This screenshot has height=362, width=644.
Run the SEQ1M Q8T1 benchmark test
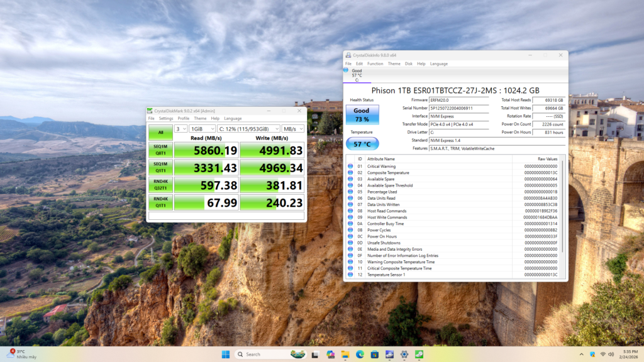(160, 150)
